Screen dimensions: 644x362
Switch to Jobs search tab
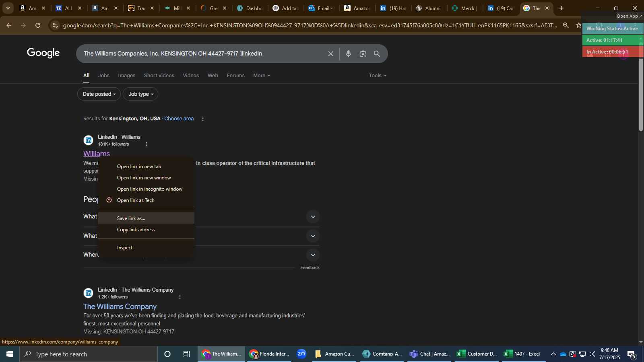click(104, 76)
